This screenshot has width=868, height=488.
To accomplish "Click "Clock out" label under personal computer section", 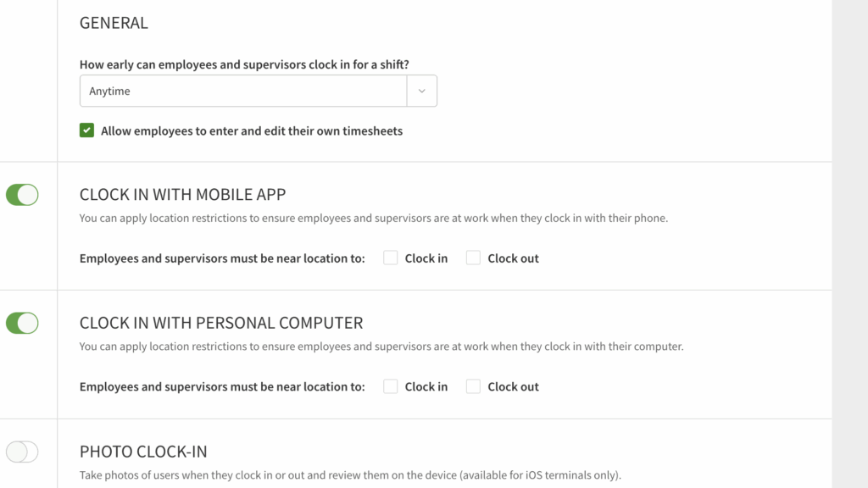I will [513, 387].
